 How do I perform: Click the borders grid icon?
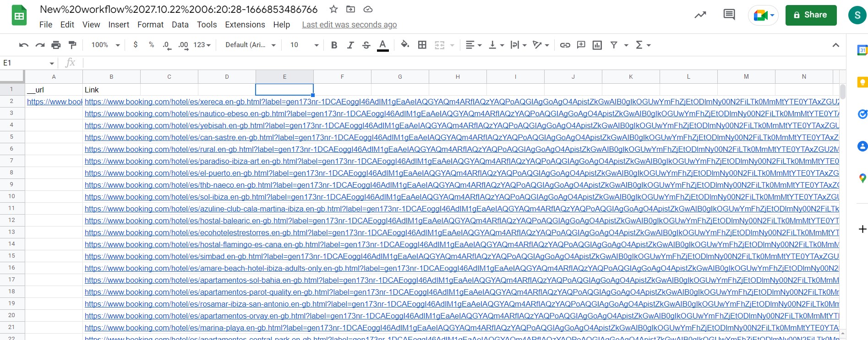[x=422, y=45]
